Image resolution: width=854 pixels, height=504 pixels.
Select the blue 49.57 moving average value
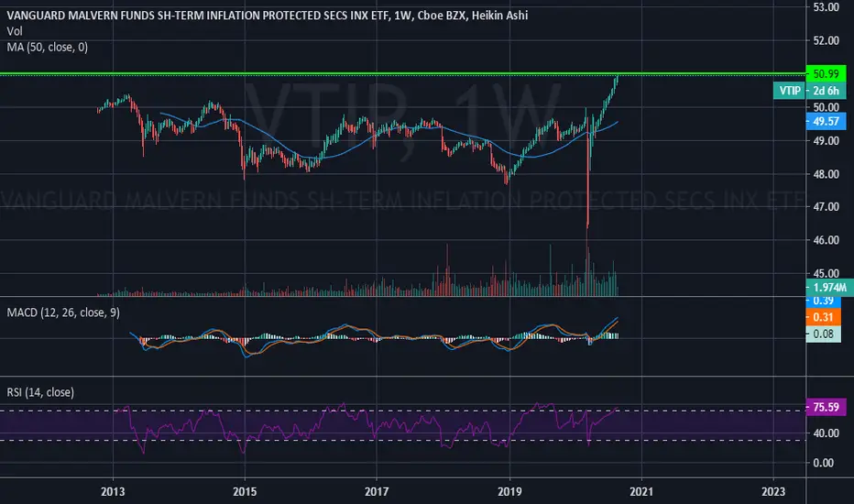coord(826,122)
